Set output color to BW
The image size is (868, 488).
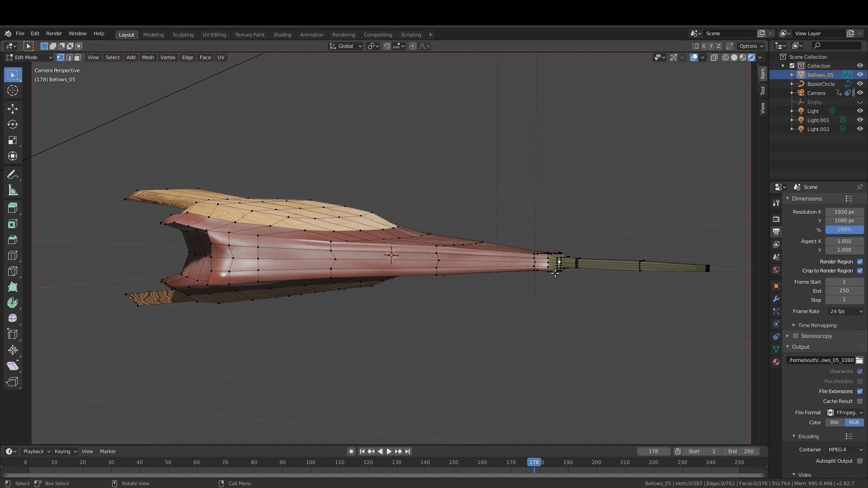[x=833, y=422]
